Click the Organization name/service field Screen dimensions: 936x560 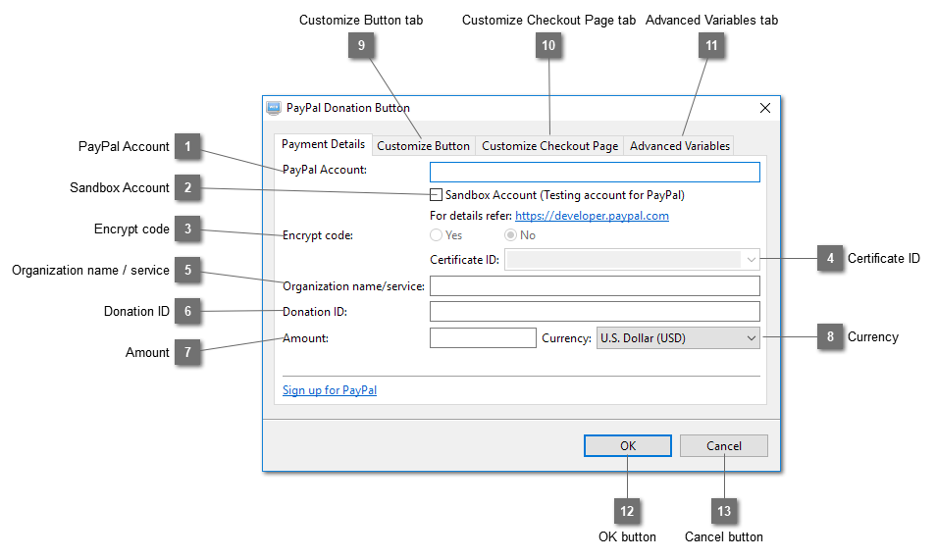[x=595, y=286]
